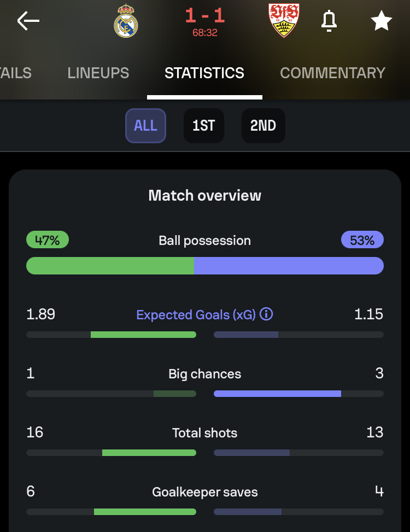Open VfB Stuttgart team crest

coord(284,21)
